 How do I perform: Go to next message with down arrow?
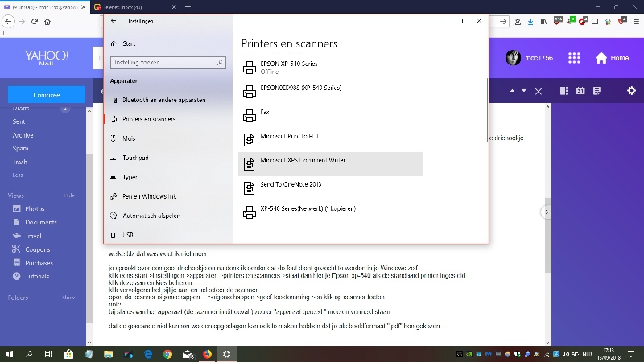(x=524, y=91)
